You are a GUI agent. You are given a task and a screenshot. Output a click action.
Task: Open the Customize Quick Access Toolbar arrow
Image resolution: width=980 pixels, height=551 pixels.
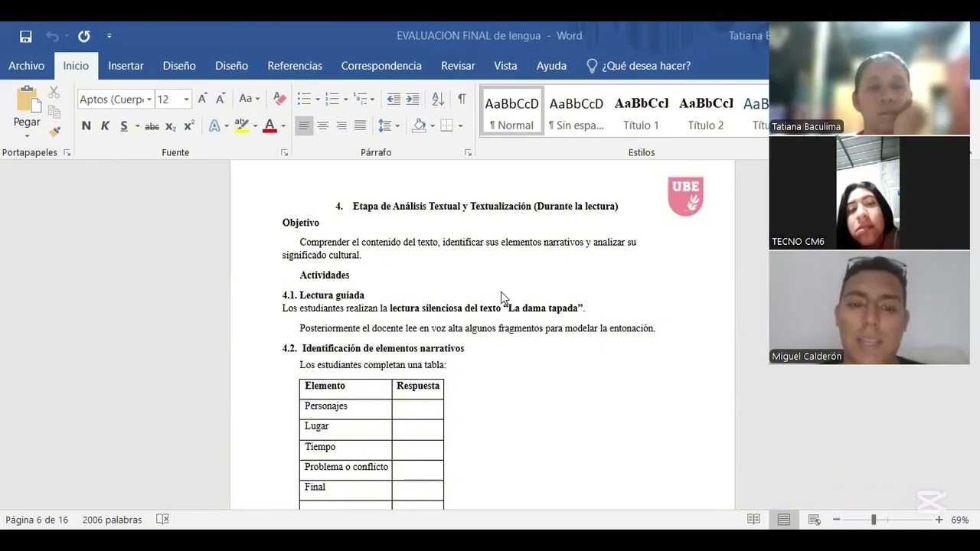109,36
